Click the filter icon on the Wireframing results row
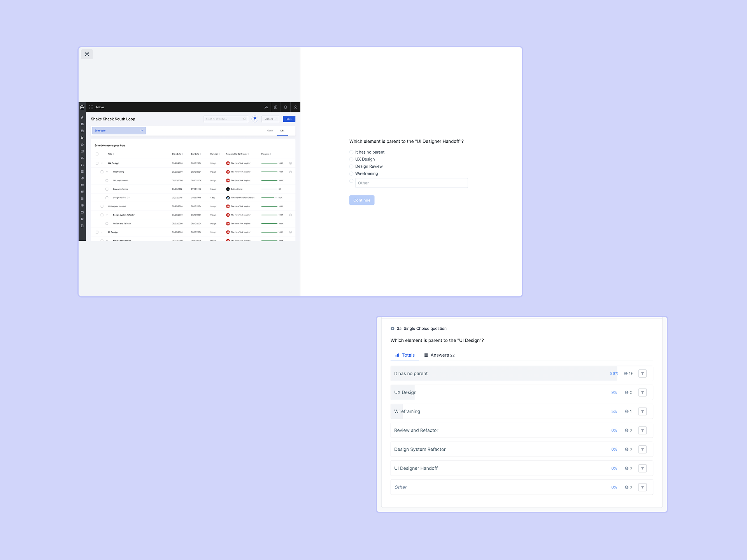Image resolution: width=747 pixels, height=560 pixels. click(642, 411)
